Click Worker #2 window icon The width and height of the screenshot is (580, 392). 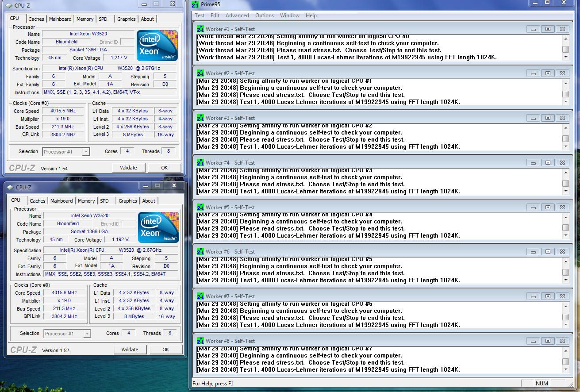[200, 73]
